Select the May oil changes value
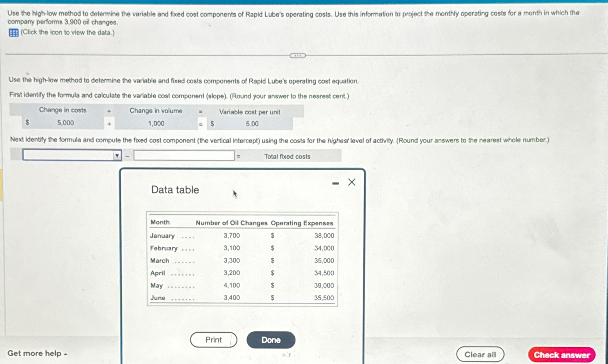 click(231, 285)
